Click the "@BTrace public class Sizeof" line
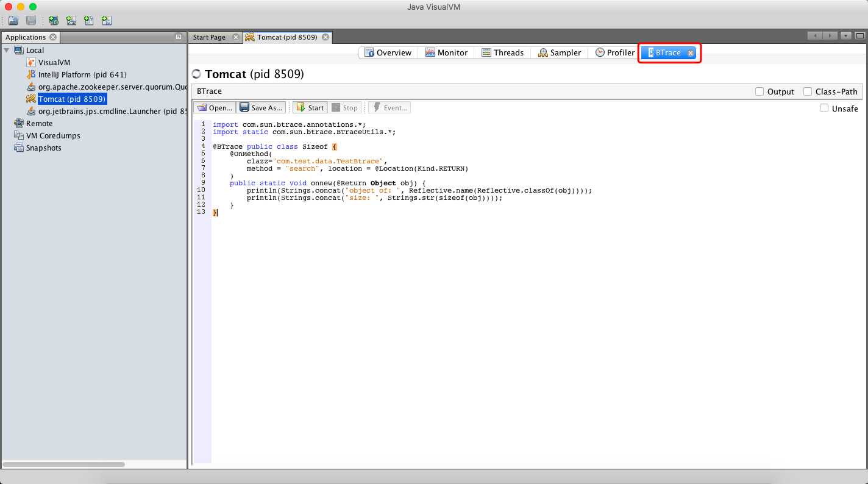The width and height of the screenshot is (868, 484). click(275, 146)
